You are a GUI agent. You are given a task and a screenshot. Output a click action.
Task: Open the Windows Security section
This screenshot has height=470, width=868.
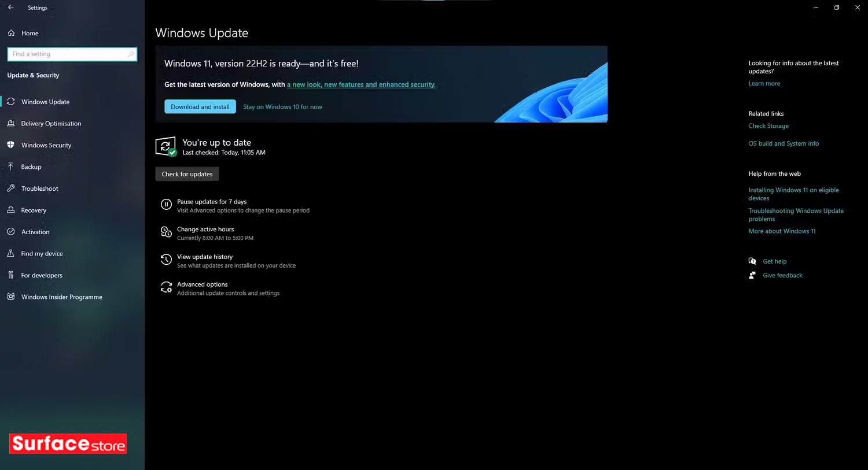[x=46, y=145]
